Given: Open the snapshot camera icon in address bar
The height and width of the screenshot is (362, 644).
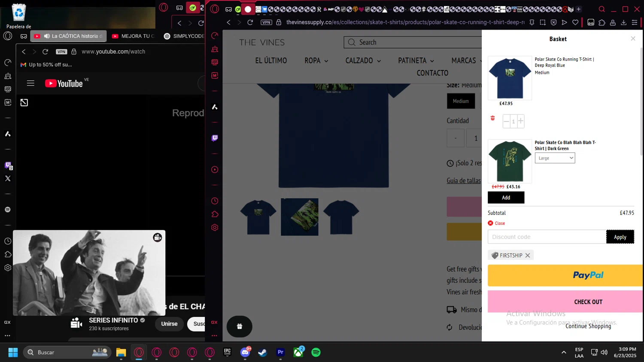Looking at the screenshot, I should (543, 22).
